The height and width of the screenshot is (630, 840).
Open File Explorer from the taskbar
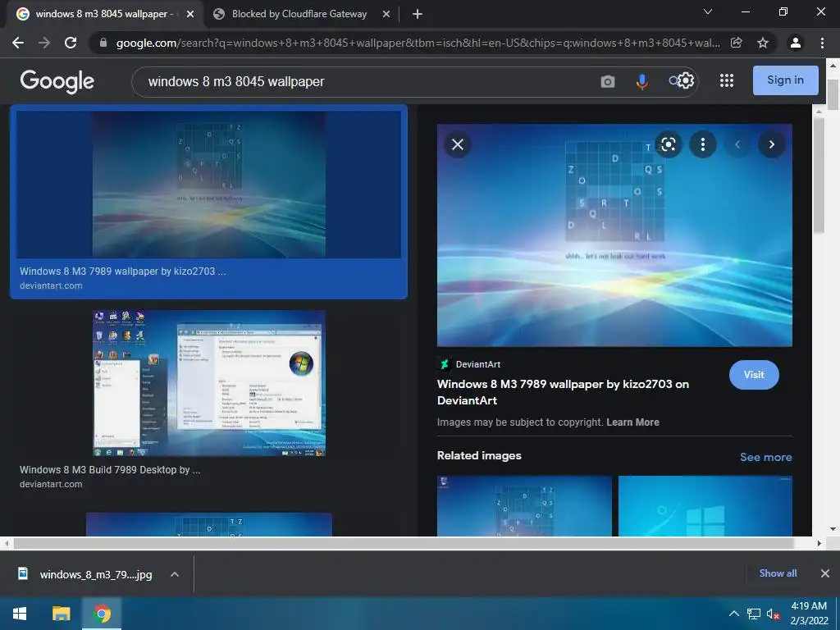point(61,614)
